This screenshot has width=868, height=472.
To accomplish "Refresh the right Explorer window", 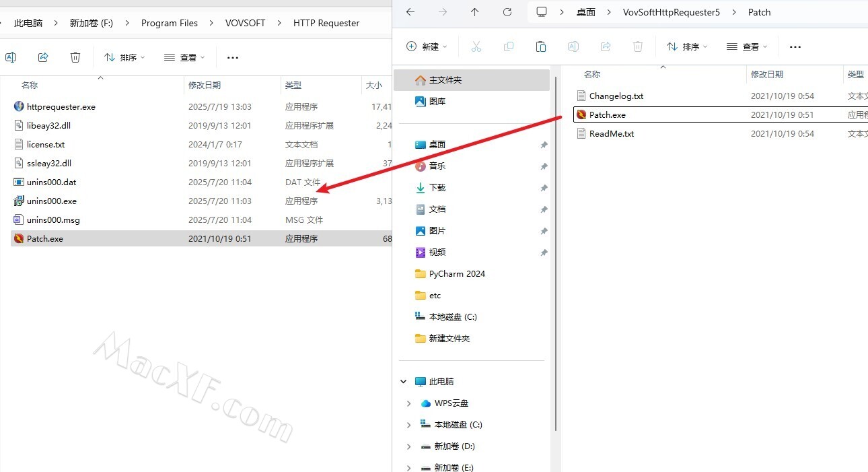I will 507,12.
